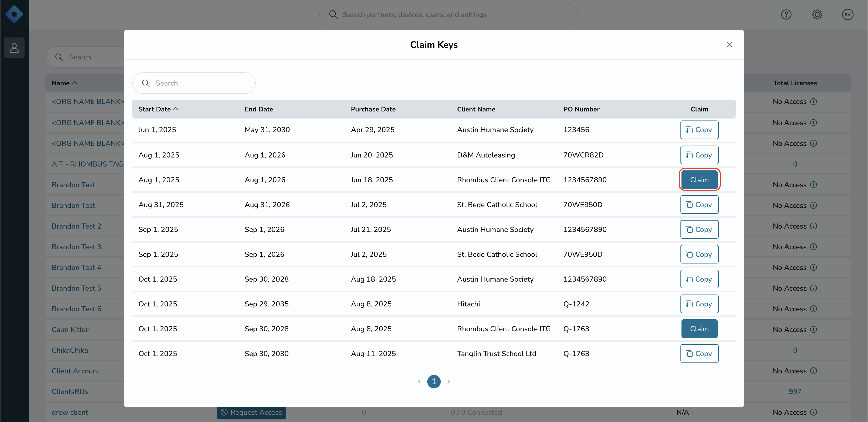Click the Rhombus logo icon
The height and width of the screenshot is (422, 868).
click(14, 14)
